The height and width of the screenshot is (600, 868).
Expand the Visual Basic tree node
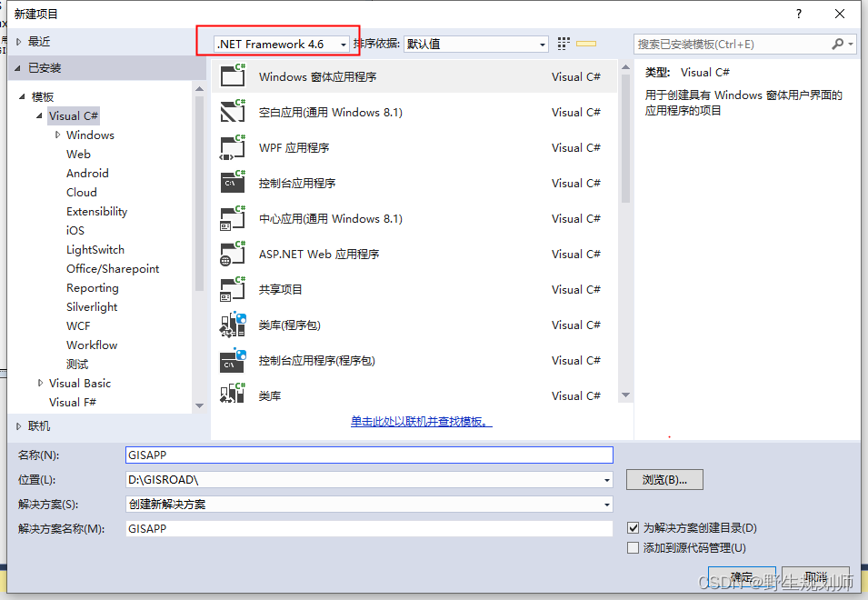(x=40, y=383)
